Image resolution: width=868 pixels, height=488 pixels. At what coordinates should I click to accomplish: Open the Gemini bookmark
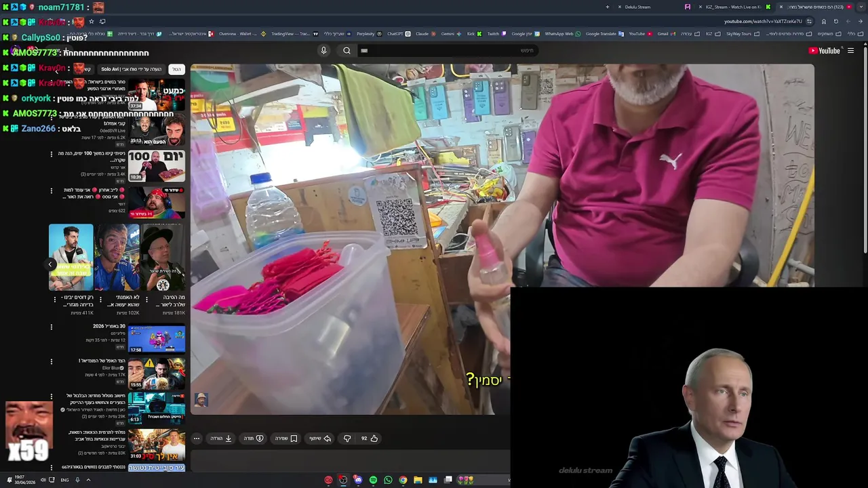[452, 34]
